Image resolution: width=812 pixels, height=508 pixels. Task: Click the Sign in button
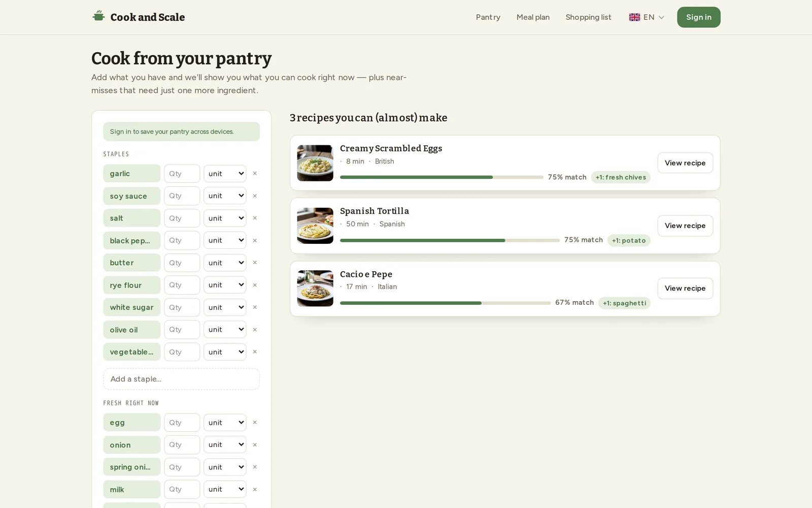coord(698,17)
